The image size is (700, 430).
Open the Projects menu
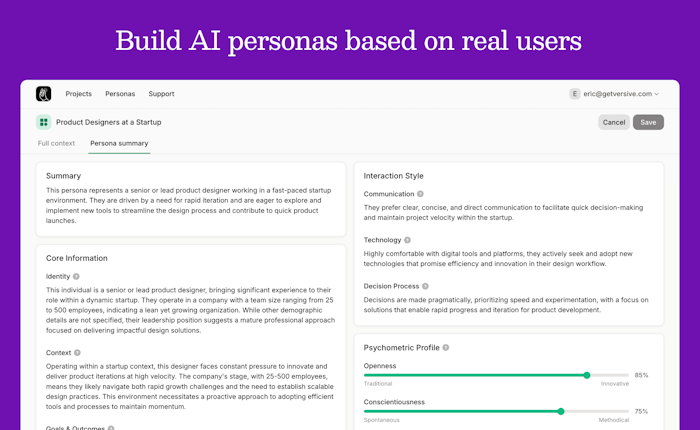79,94
